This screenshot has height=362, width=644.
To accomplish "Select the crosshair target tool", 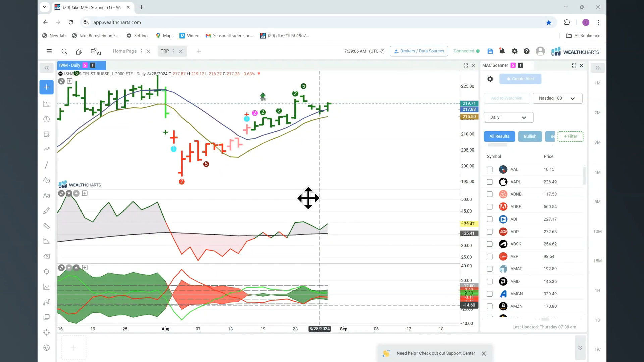I will point(47,333).
